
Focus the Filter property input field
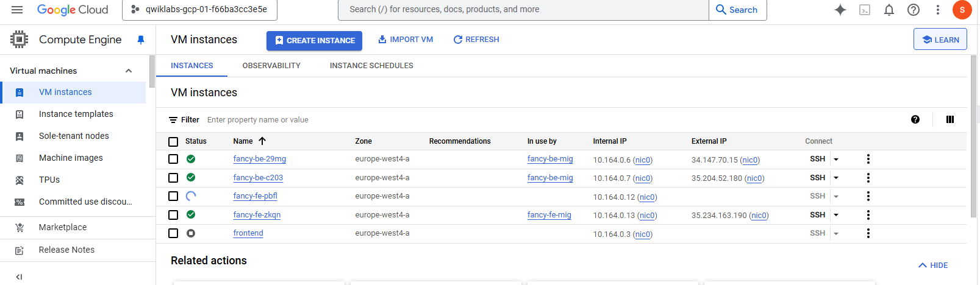pyautogui.click(x=549, y=120)
